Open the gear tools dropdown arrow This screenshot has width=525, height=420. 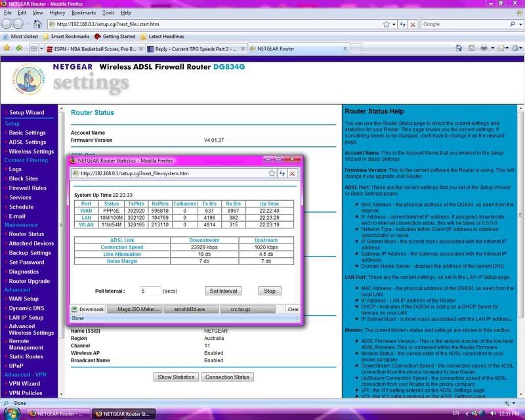pyautogui.click(x=521, y=48)
